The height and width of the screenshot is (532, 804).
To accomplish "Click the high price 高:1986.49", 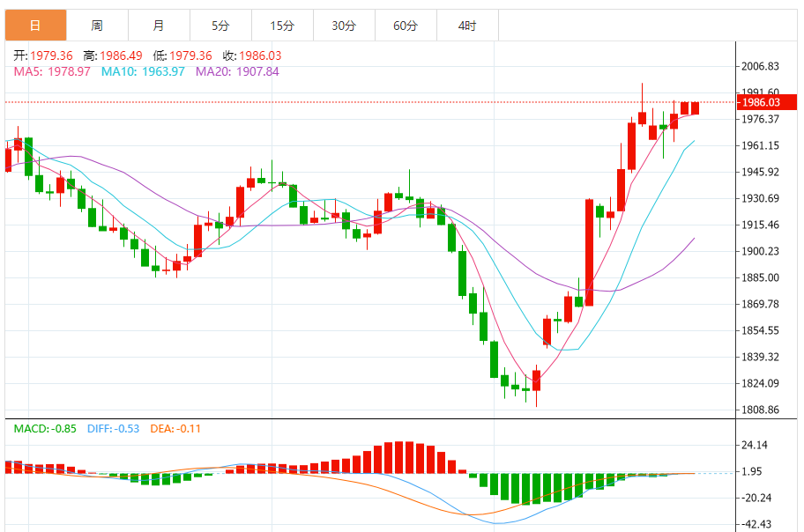I will pos(113,55).
